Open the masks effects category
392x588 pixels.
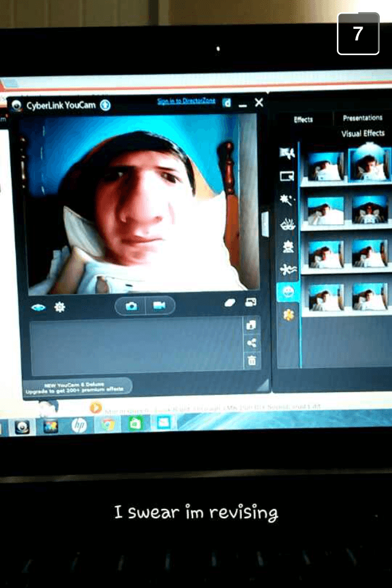pyautogui.click(x=287, y=224)
